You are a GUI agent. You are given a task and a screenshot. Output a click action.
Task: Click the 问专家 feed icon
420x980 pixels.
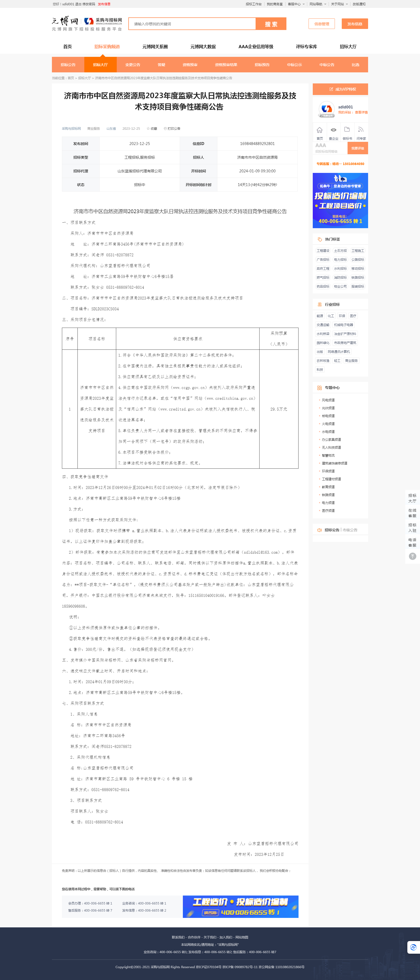361,130
